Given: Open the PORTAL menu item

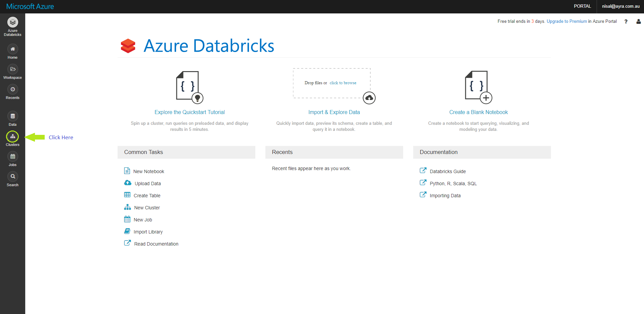Looking at the screenshot, I should point(582,6).
